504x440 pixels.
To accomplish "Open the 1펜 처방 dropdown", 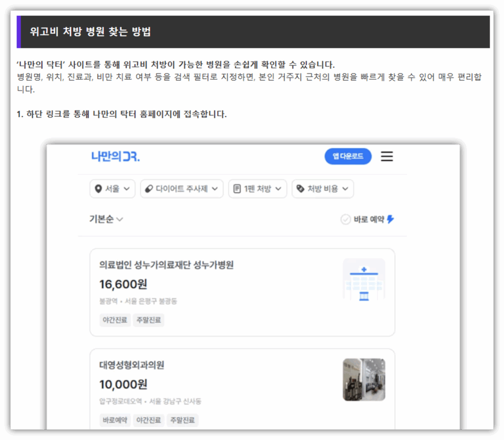I will pos(257,189).
